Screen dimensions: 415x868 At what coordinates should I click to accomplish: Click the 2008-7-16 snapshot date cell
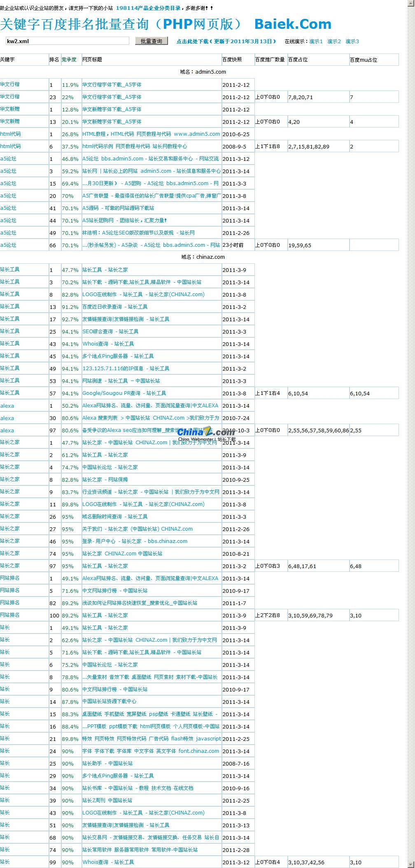tap(238, 764)
